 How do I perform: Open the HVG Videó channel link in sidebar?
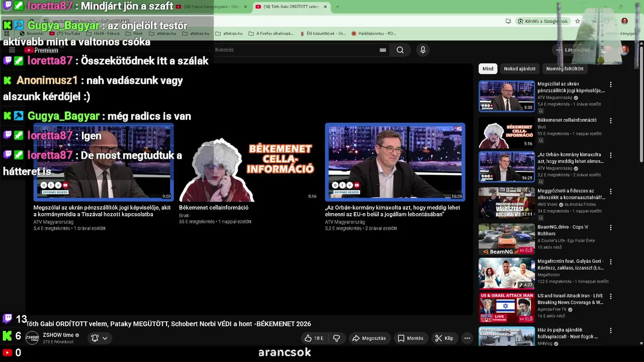pyautogui.click(x=547, y=205)
